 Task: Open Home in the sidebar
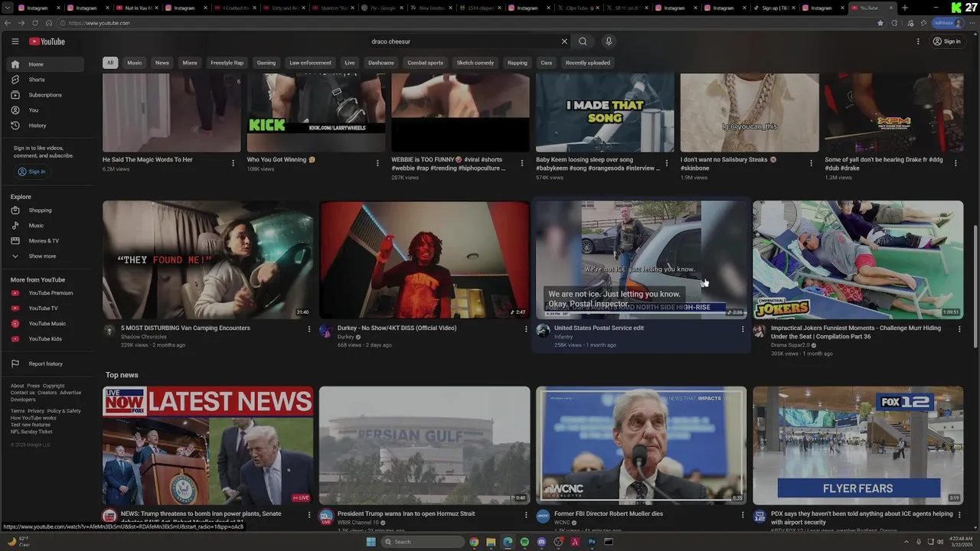46,64
